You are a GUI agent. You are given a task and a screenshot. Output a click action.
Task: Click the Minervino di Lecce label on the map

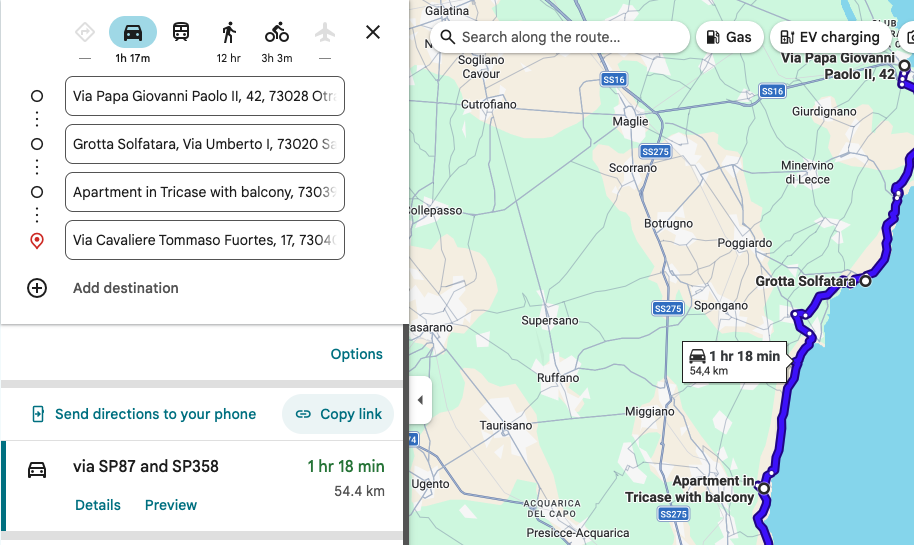[807, 173]
